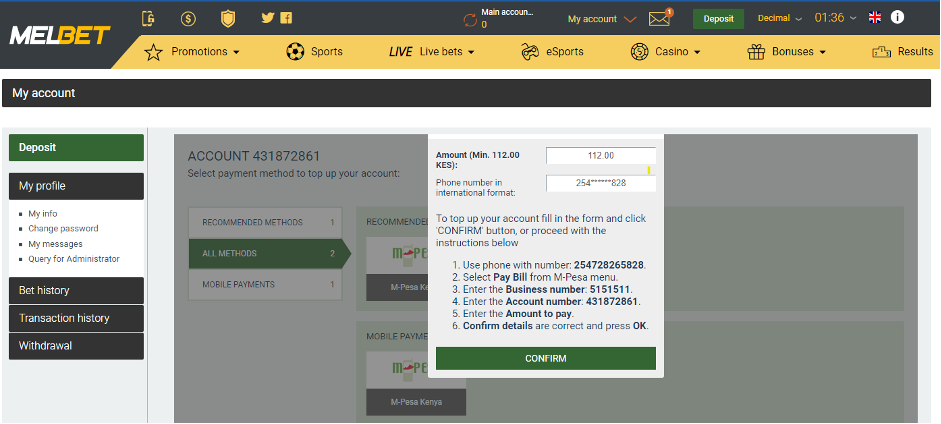Click the dollar coin payments icon
Image resolution: width=941 pixels, height=424 pixels.
point(188,19)
